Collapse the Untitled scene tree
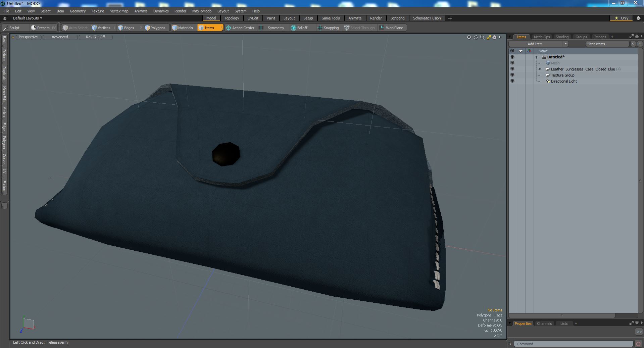644x348 pixels. (x=536, y=57)
